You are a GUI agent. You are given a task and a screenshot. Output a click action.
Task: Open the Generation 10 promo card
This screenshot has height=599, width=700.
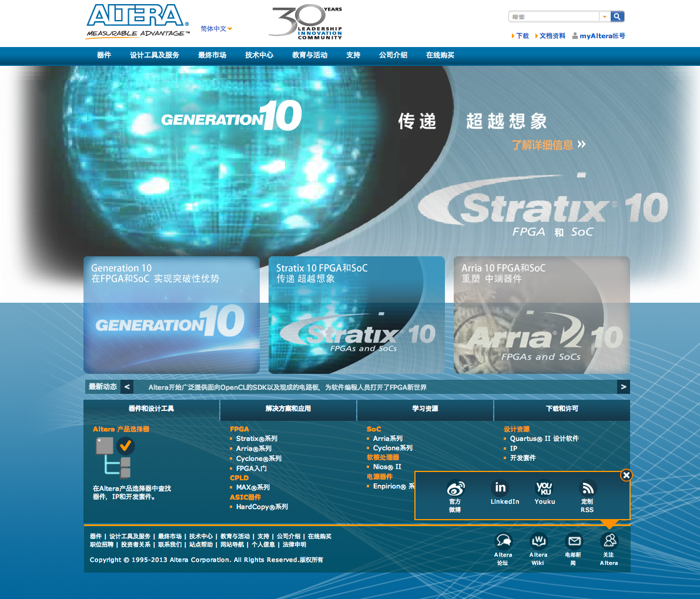click(x=172, y=314)
